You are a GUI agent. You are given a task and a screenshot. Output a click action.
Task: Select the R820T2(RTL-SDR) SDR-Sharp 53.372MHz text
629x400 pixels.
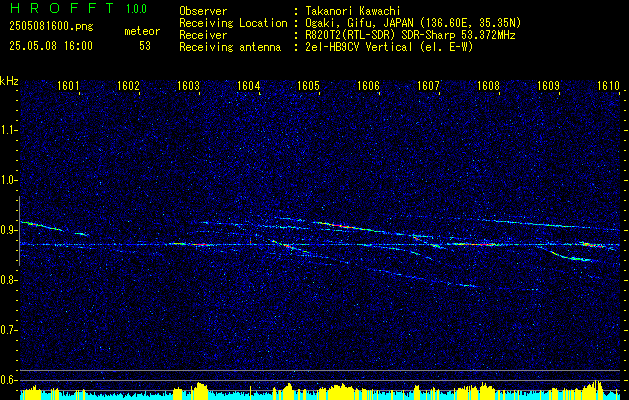(x=410, y=35)
